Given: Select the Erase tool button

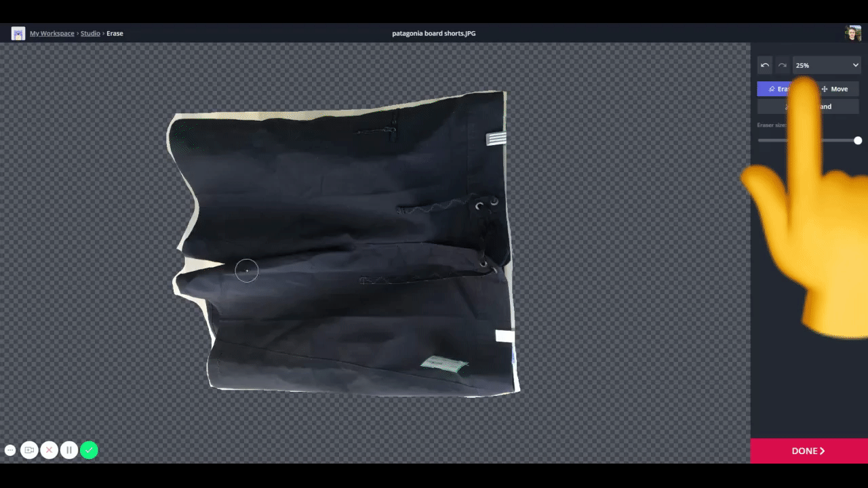Looking at the screenshot, I should pyautogui.click(x=783, y=89).
